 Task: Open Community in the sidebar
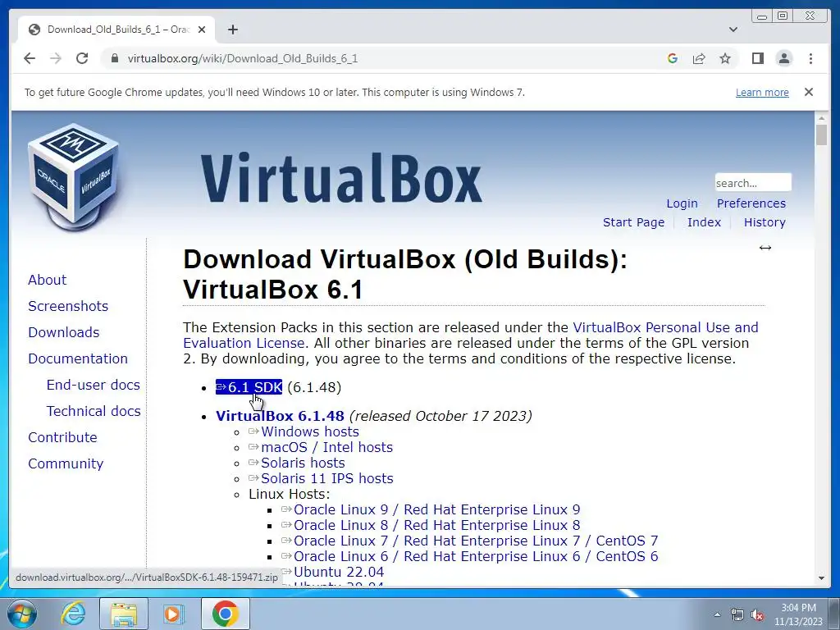pyautogui.click(x=66, y=463)
